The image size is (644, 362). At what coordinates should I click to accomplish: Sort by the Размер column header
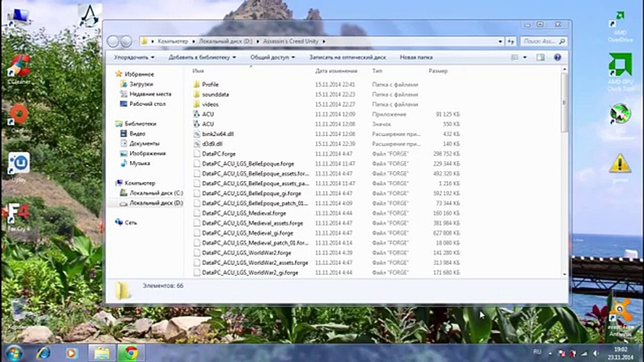438,71
